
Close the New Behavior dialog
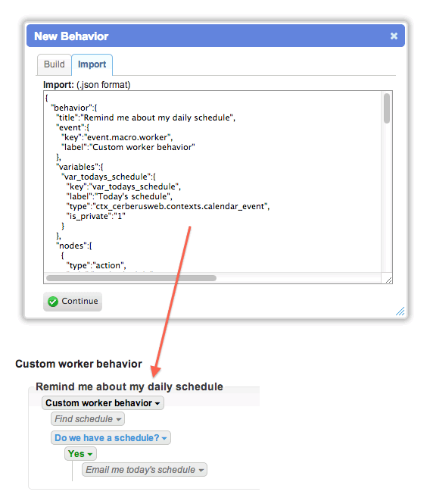click(x=394, y=36)
